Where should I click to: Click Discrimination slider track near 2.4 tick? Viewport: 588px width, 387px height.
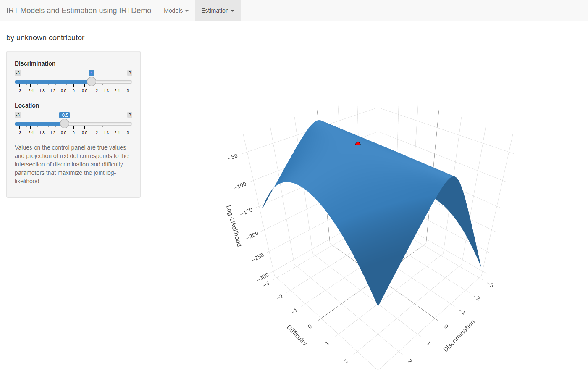tap(117, 82)
